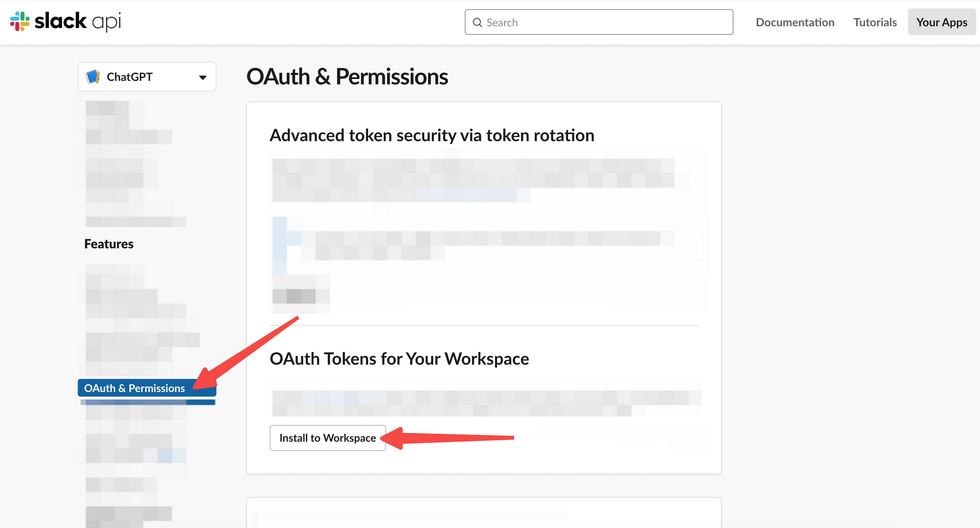Image resolution: width=980 pixels, height=528 pixels.
Task: Click the ChatGPT app icon in selector
Action: coord(92,77)
